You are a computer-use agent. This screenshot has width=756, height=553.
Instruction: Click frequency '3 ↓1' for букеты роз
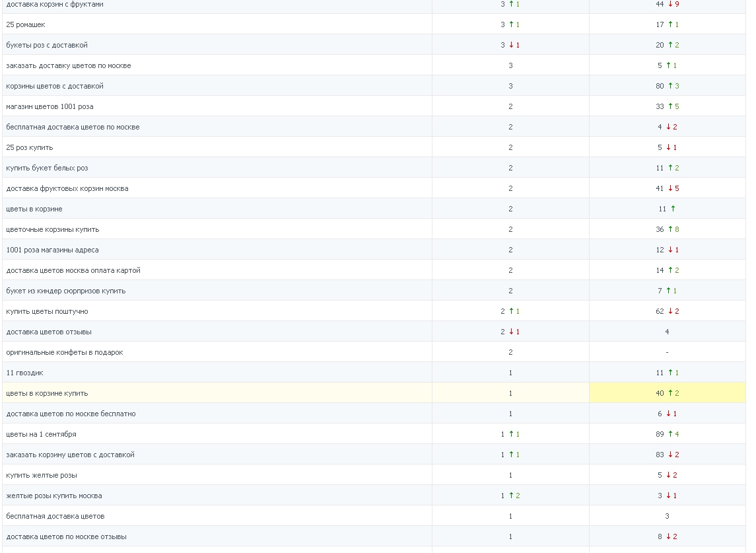510,46
